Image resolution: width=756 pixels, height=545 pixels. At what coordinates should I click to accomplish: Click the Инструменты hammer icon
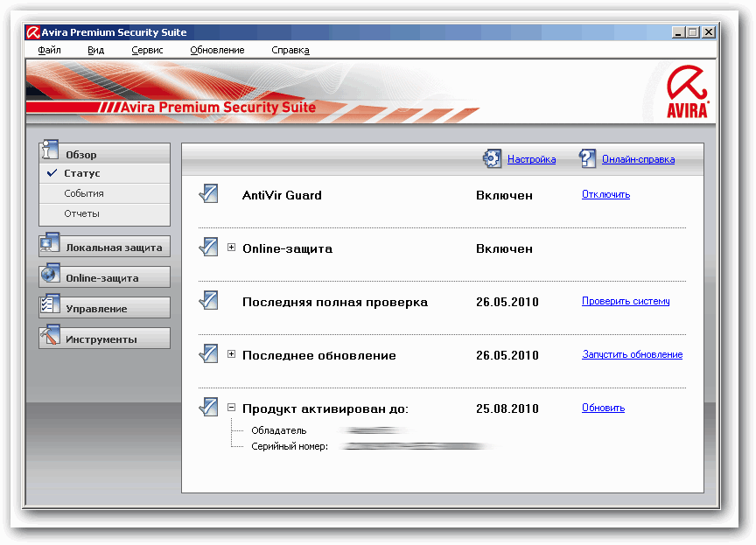pyautogui.click(x=50, y=335)
